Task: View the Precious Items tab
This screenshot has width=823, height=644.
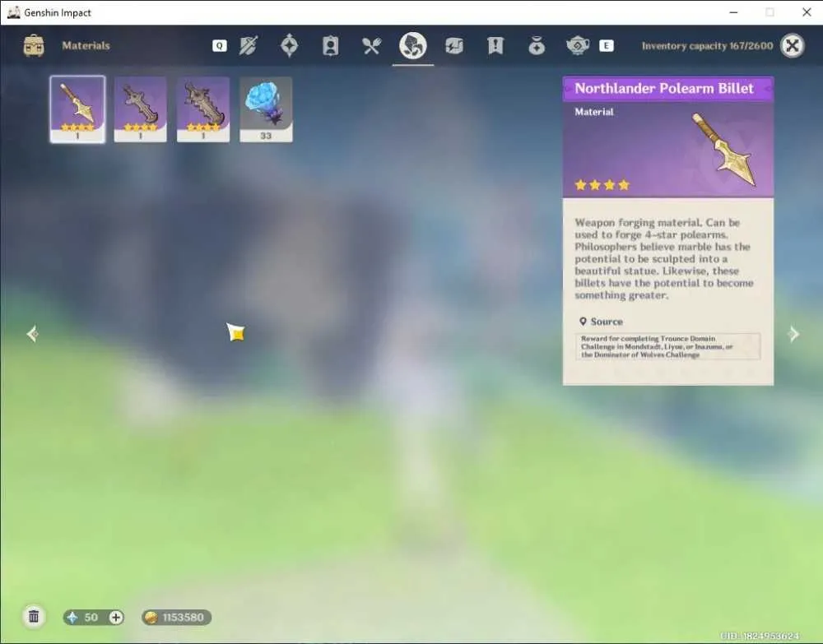Action: pyautogui.click(x=537, y=46)
